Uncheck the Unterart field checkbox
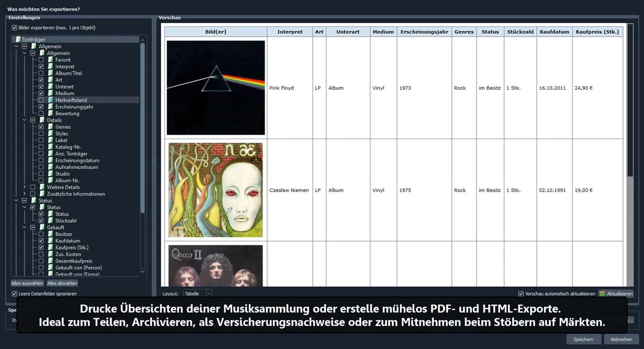The width and height of the screenshot is (644, 349). [x=41, y=86]
